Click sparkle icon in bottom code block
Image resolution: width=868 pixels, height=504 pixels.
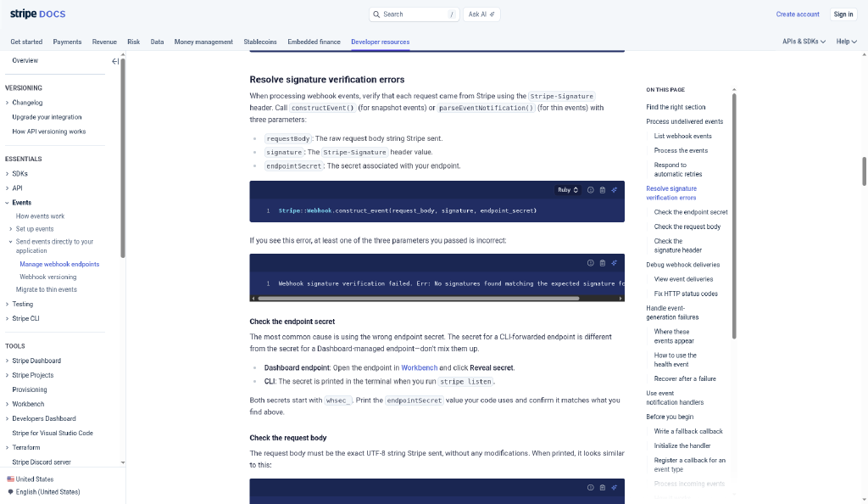[614, 487]
